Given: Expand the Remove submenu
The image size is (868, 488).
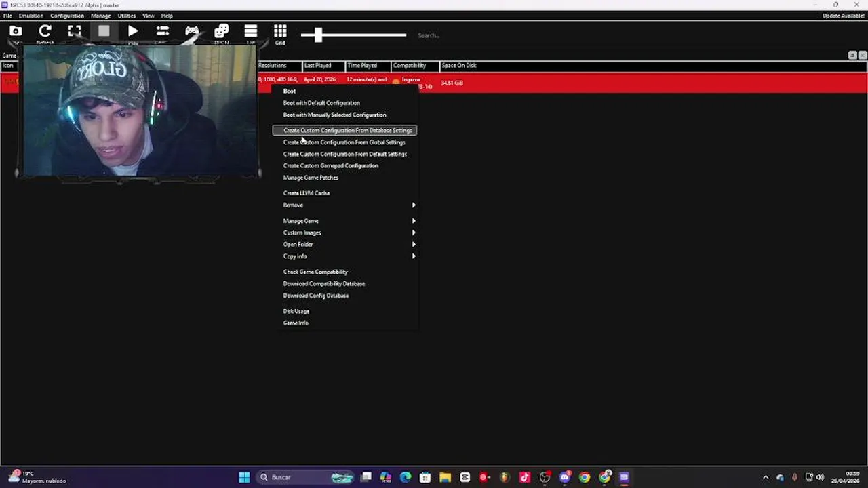Looking at the screenshot, I should 345,205.
